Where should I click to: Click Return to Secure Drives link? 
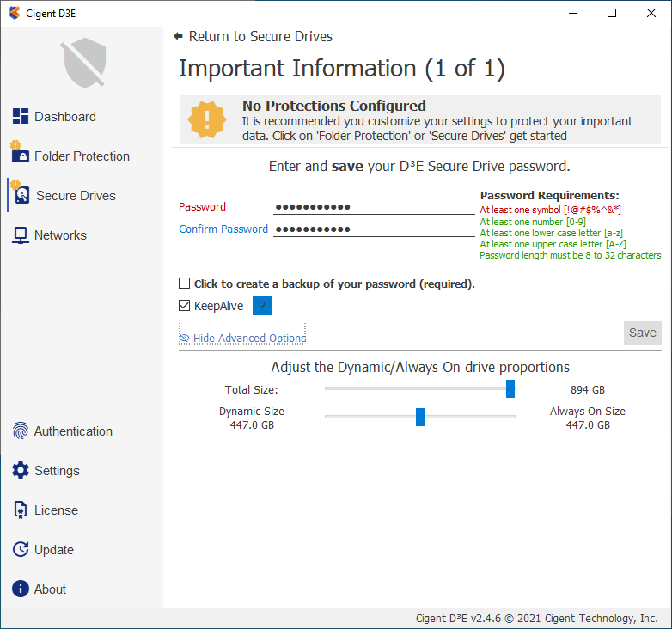(x=260, y=36)
